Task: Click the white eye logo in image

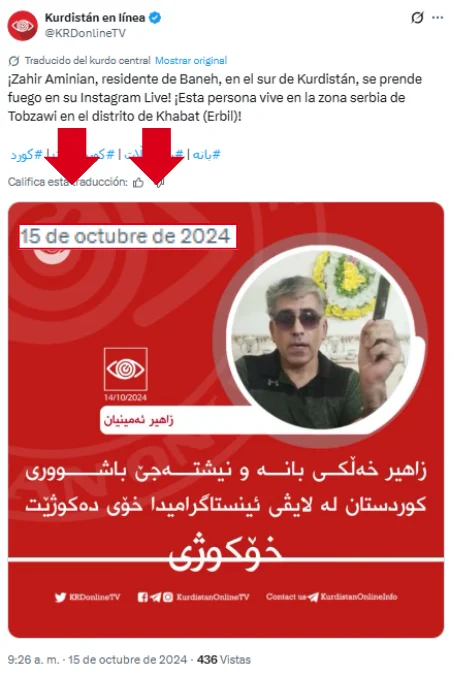Action: click(126, 369)
